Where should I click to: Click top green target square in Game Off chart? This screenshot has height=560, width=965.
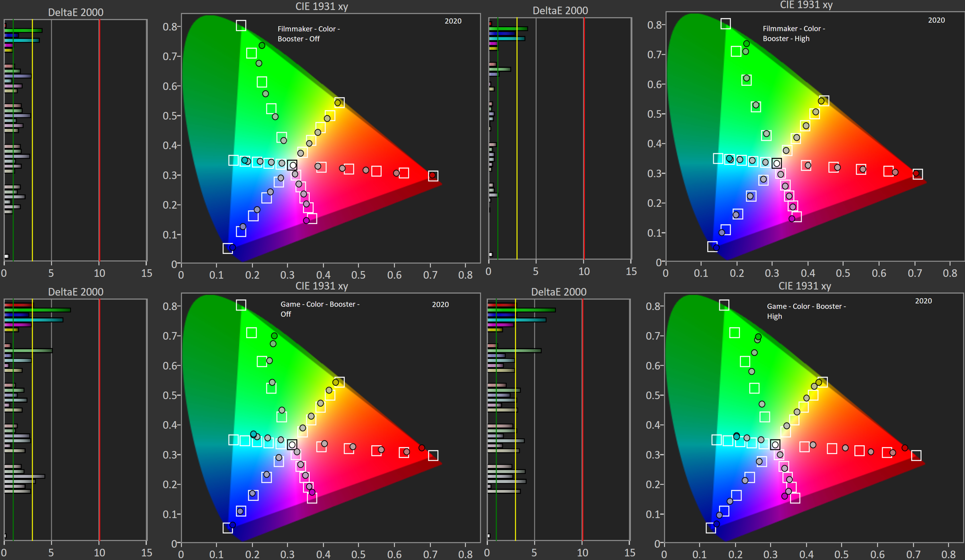pyautogui.click(x=241, y=305)
